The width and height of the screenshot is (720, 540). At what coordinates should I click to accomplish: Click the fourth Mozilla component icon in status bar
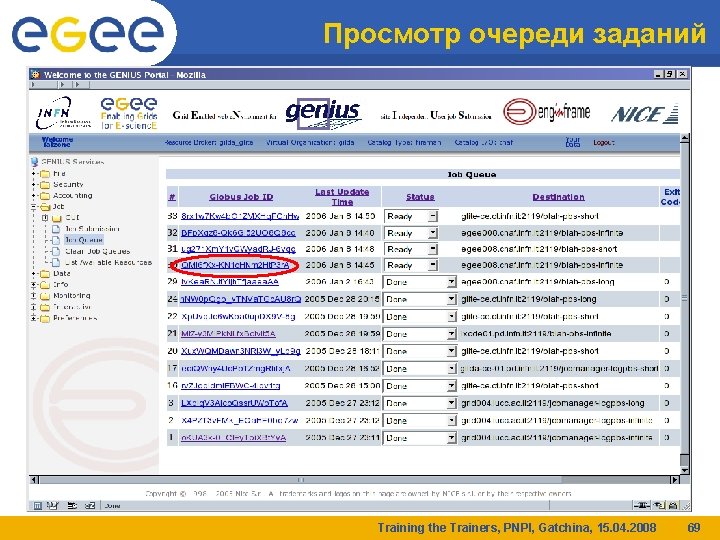click(x=90, y=506)
